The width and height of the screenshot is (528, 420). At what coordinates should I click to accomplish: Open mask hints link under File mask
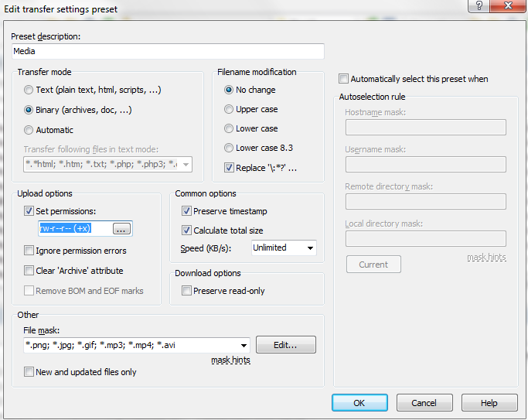tap(230, 360)
